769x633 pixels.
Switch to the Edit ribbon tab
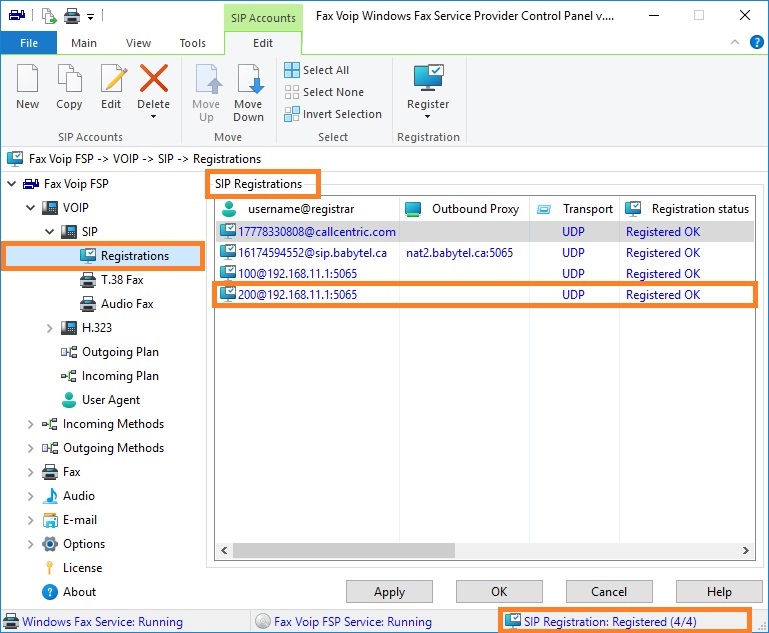tap(263, 43)
